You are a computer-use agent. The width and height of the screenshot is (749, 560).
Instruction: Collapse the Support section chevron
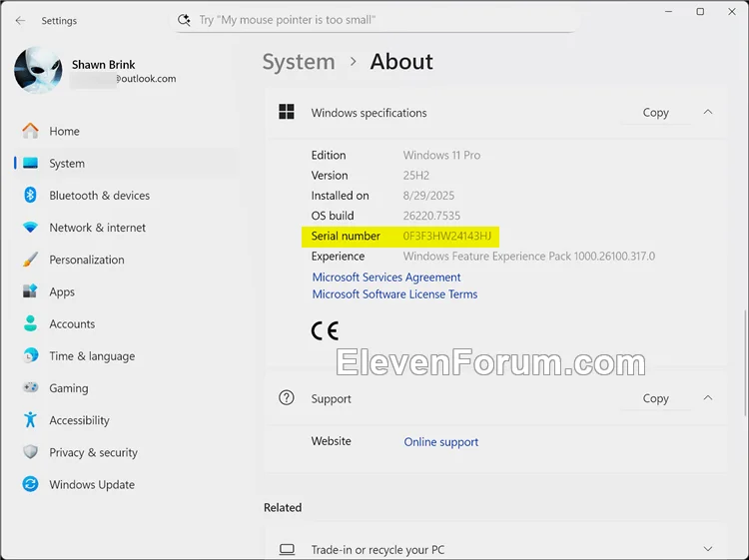pos(708,397)
